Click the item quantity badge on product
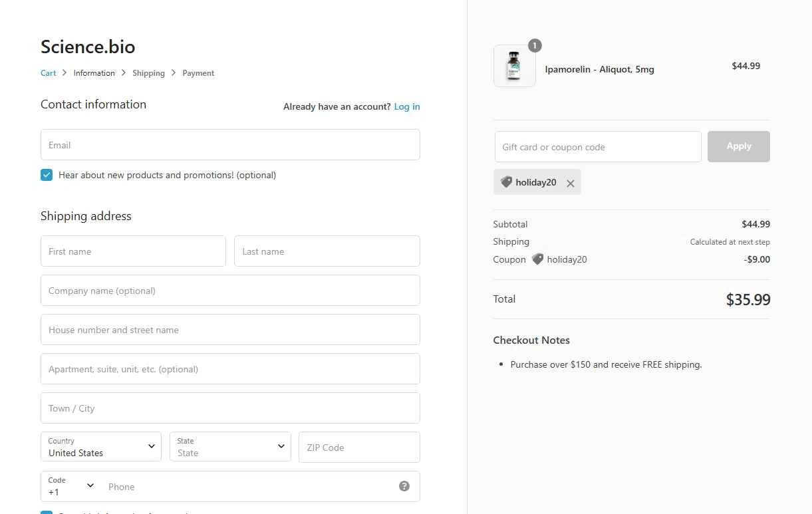The width and height of the screenshot is (812, 514). pos(535,45)
